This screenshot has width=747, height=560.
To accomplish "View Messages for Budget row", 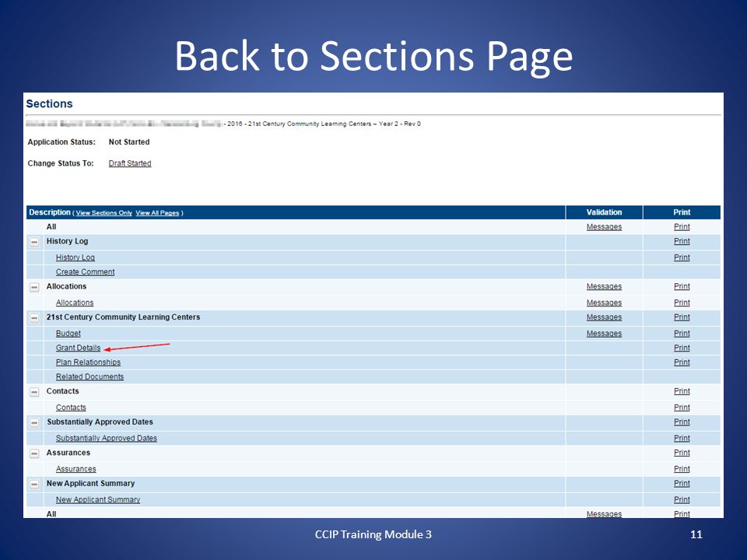I will [604, 334].
